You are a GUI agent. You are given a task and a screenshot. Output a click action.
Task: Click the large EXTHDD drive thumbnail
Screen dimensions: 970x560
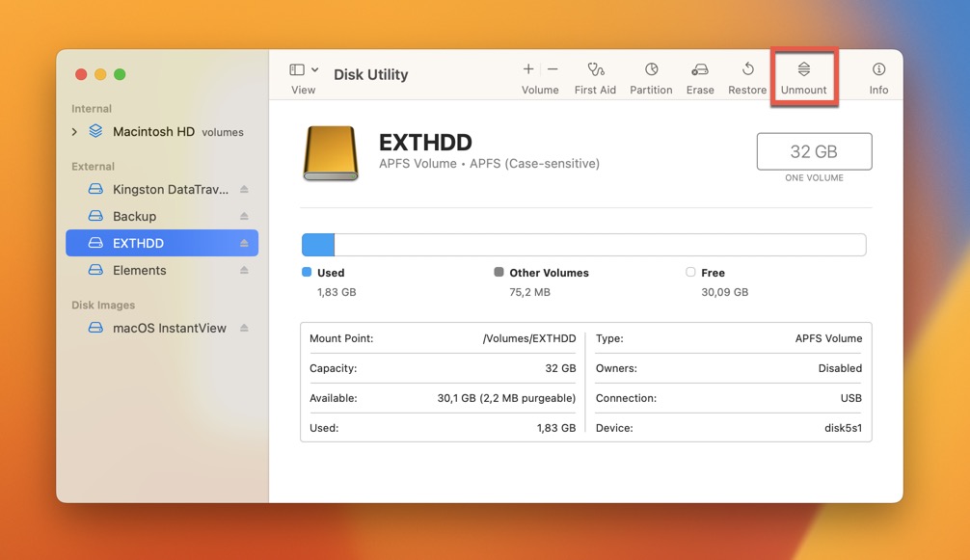click(331, 153)
